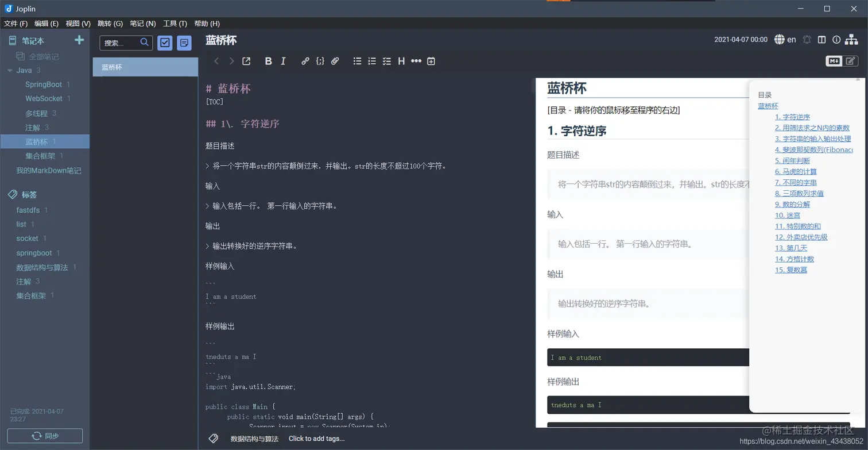This screenshot has width=868, height=450.
Task: Click the tag icon at bottom
Action: pyautogui.click(x=214, y=439)
